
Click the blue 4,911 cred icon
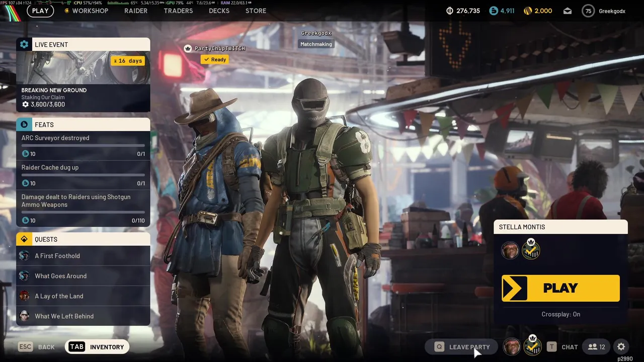pos(493,11)
